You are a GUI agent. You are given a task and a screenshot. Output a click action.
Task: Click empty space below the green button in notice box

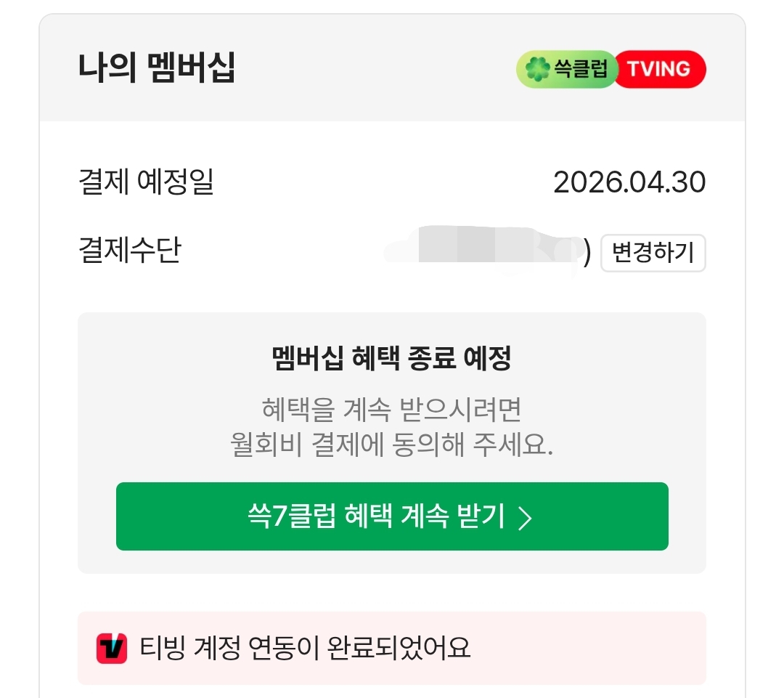tap(391, 561)
